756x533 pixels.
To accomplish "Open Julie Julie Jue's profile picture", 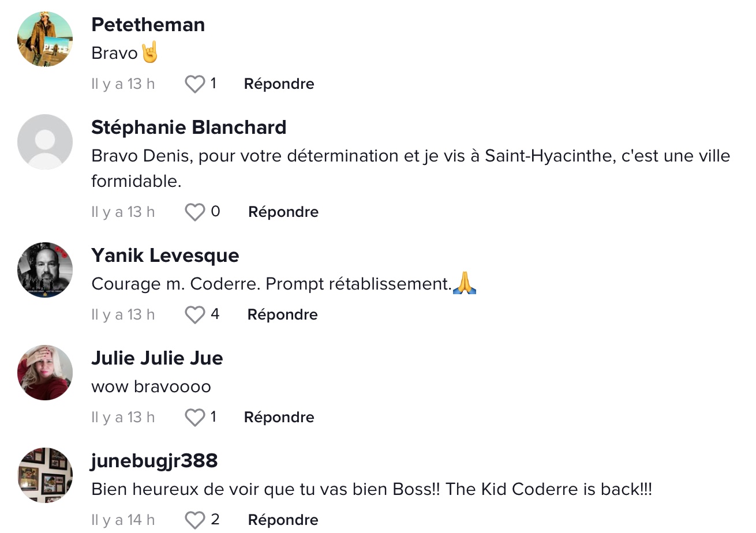I will pyautogui.click(x=45, y=373).
